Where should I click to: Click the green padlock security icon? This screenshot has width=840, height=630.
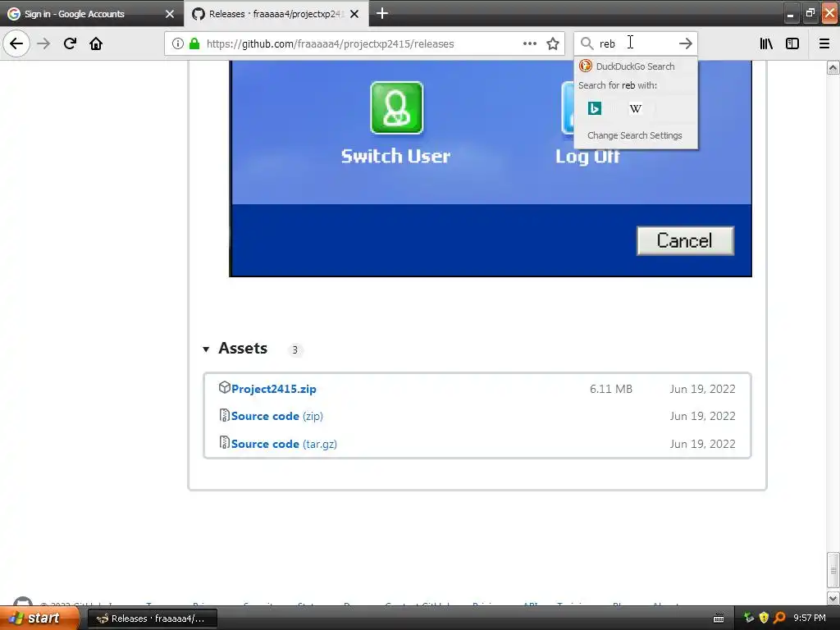pyautogui.click(x=194, y=43)
